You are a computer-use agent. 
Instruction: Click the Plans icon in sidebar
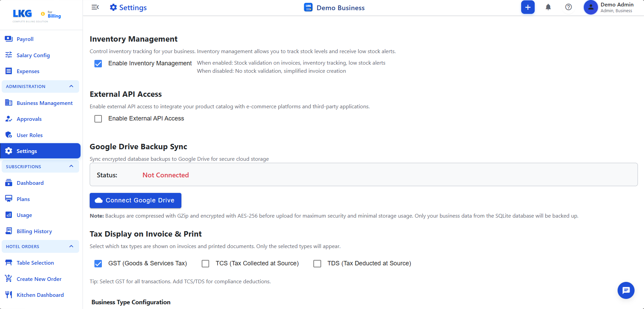9,199
